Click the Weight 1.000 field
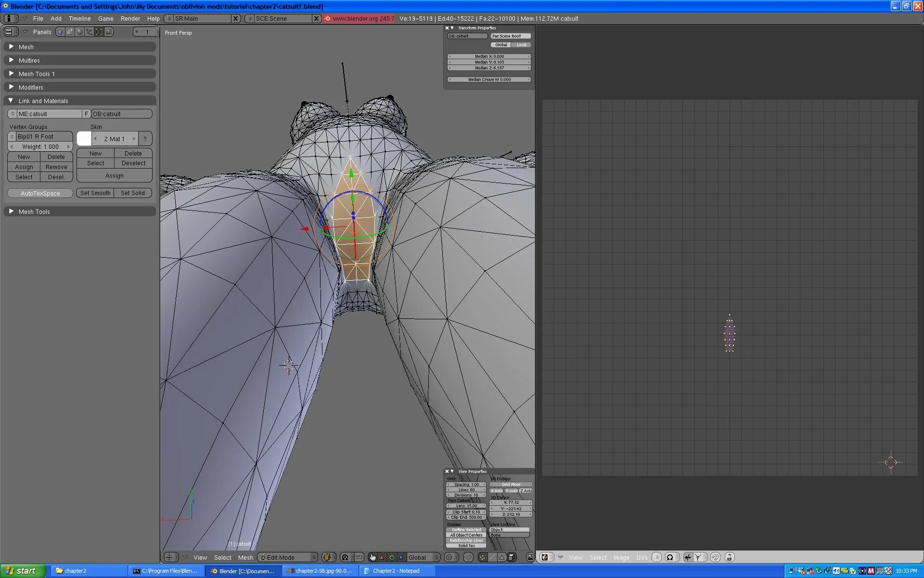 tap(40, 147)
